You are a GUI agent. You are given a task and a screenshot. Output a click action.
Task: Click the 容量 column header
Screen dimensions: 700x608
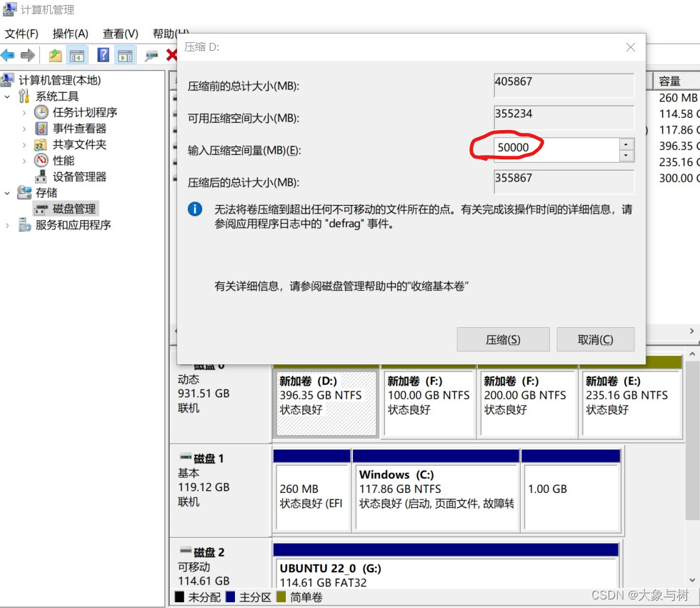coord(676,81)
